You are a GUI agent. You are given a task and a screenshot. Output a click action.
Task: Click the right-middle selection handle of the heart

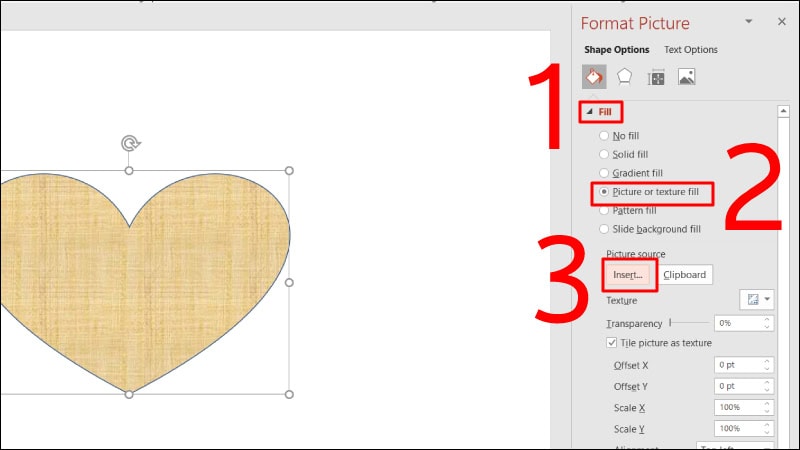coord(289,282)
